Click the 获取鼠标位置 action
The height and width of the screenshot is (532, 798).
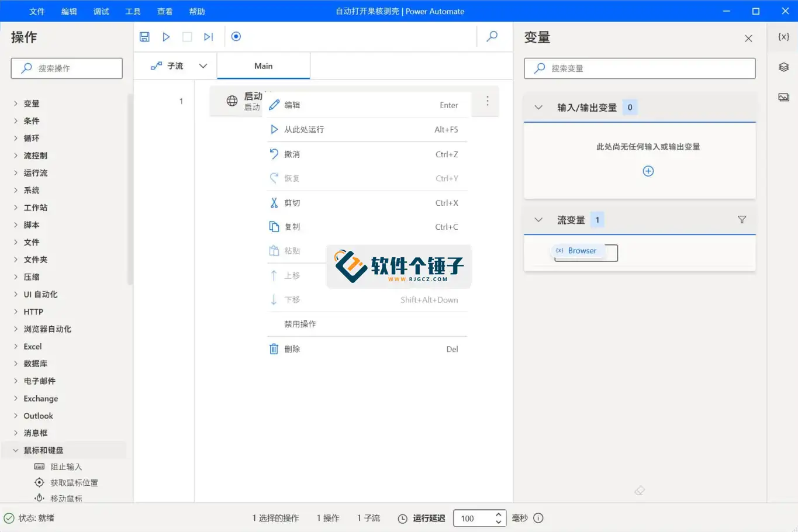tap(66, 483)
